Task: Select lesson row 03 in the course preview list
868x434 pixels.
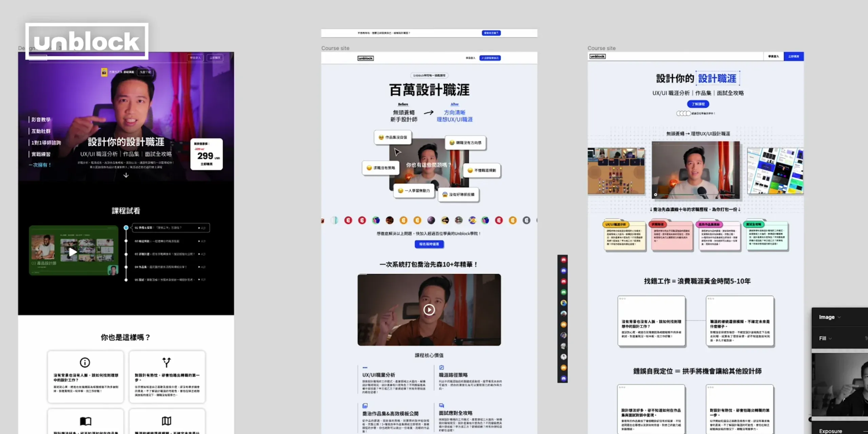Action: (x=171, y=254)
